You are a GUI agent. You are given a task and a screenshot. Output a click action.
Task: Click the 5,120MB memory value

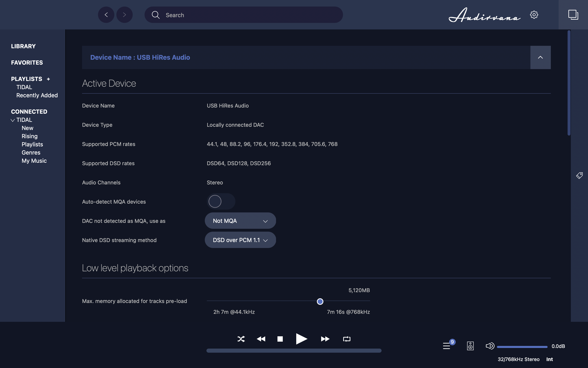(359, 290)
